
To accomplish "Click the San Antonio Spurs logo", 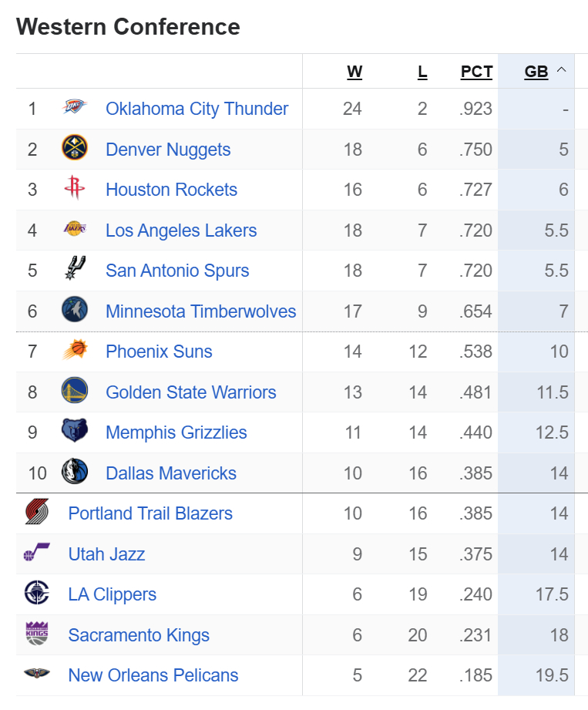I will tap(75, 271).
